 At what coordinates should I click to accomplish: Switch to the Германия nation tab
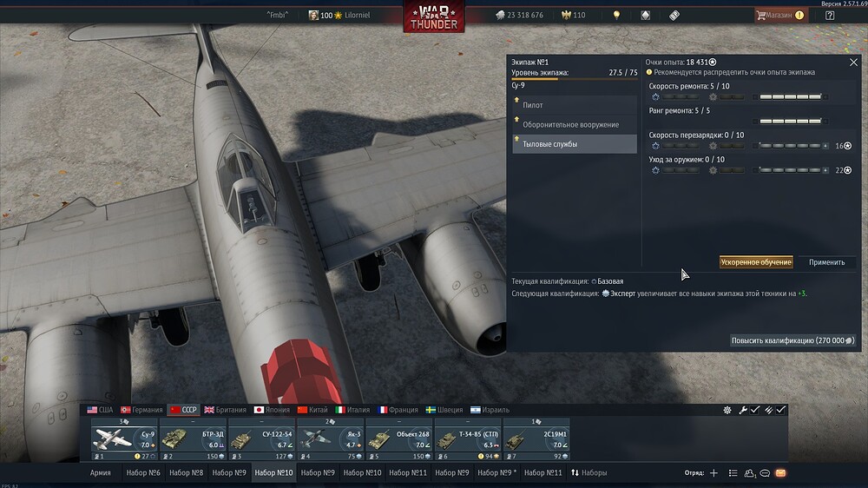coord(141,410)
